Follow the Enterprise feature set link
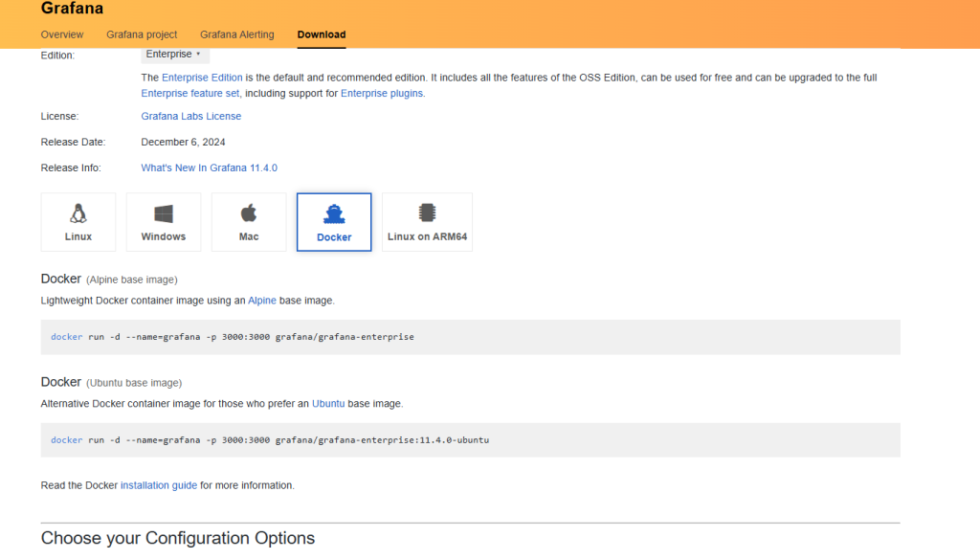The height and width of the screenshot is (559, 980). [190, 93]
